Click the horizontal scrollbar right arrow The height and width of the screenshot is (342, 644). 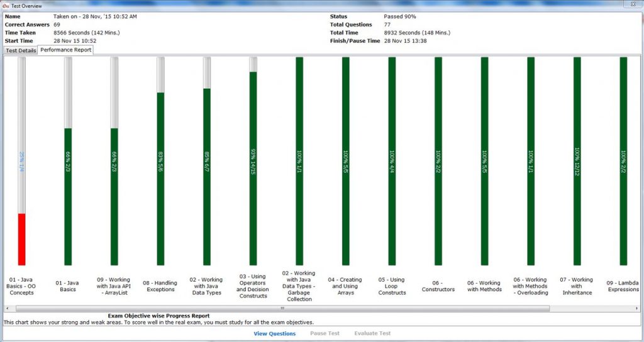(636, 309)
